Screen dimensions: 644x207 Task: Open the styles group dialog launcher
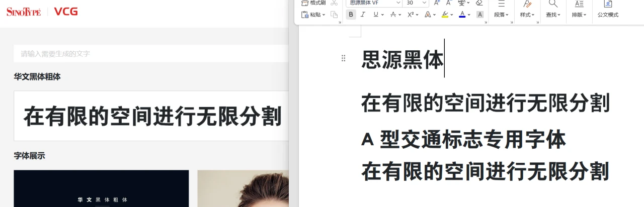(539, 22)
